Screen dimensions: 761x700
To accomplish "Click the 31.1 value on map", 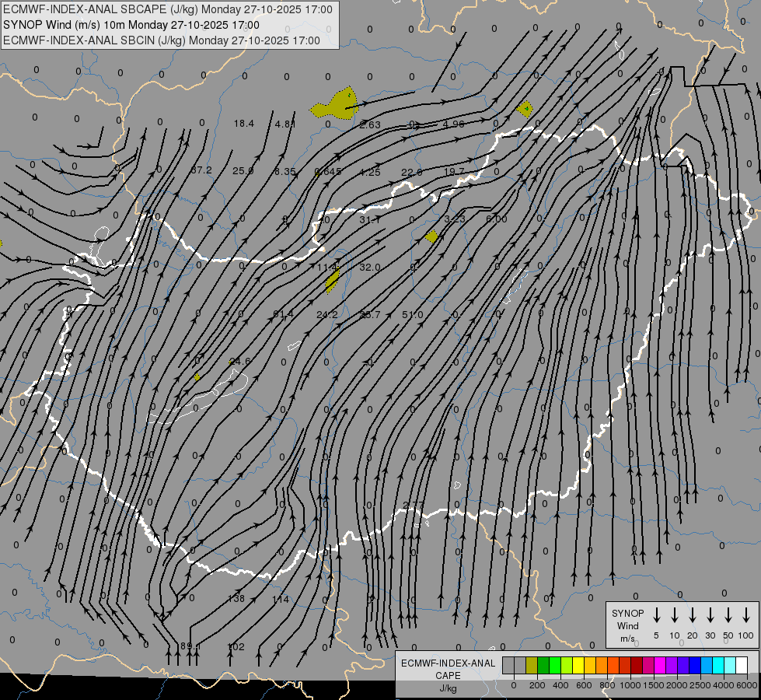I will coord(370,220).
